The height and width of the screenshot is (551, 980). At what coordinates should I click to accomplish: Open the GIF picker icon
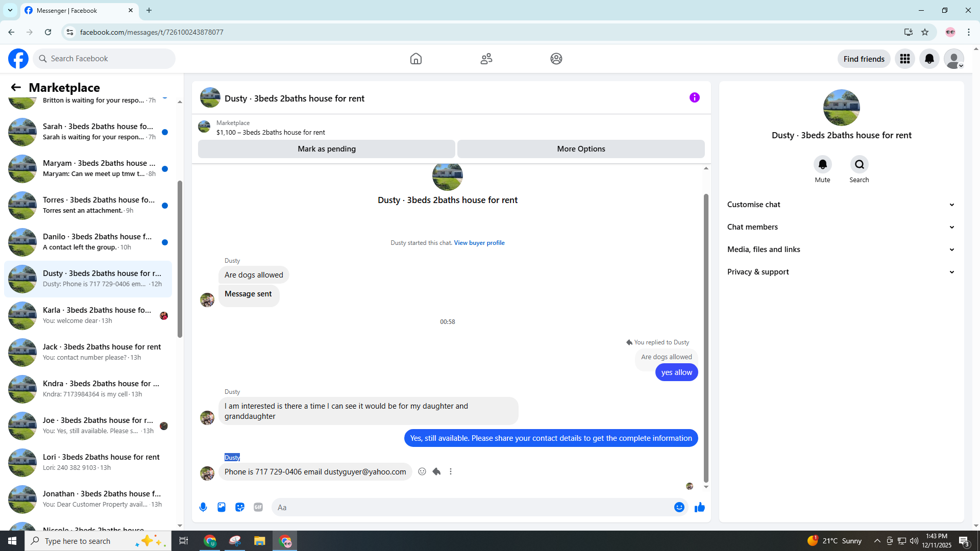pos(258,507)
